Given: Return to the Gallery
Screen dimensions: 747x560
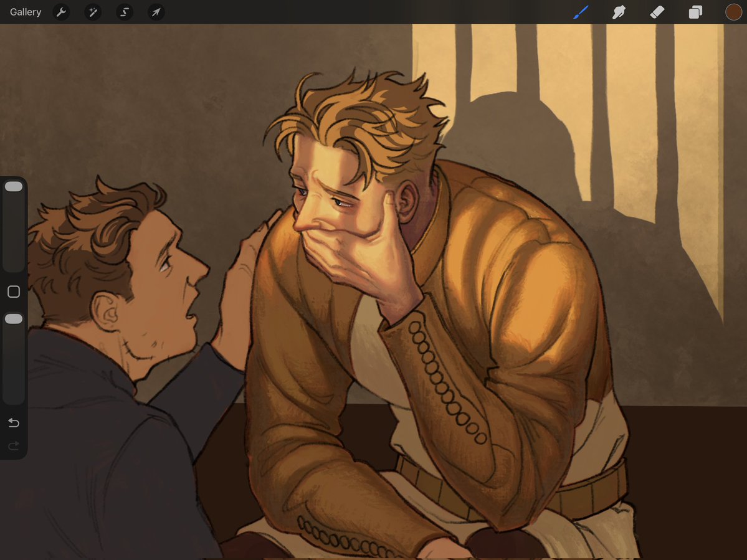Looking at the screenshot, I should coord(26,12).
